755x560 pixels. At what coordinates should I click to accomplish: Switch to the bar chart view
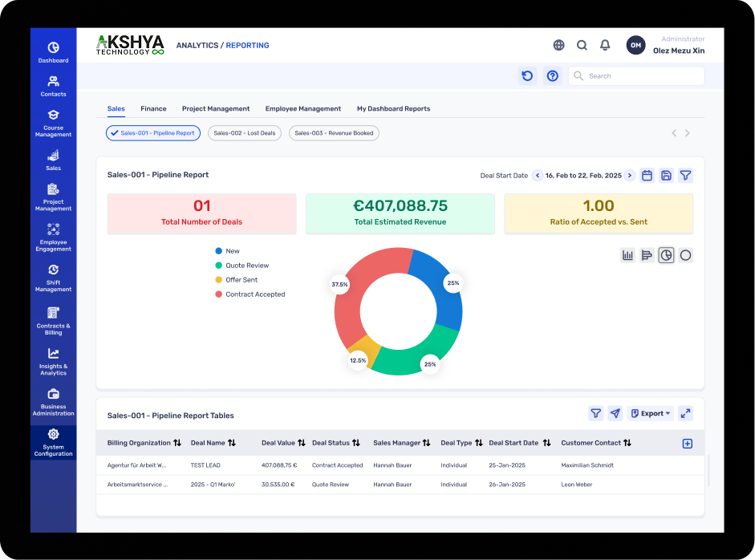click(627, 255)
